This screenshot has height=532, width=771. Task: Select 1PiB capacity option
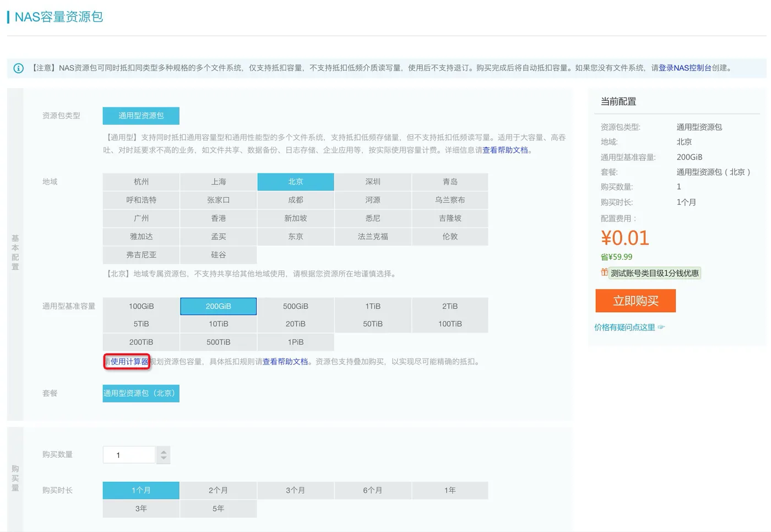click(x=296, y=342)
